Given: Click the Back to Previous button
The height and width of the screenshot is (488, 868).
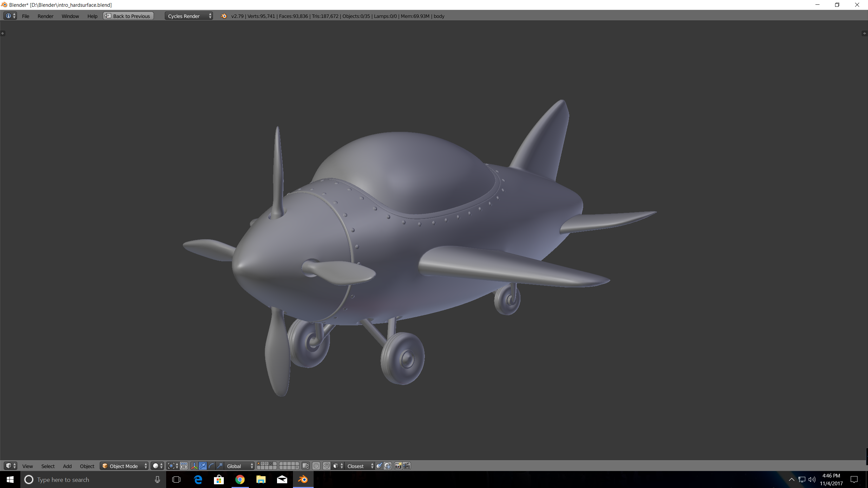Looking at the screenshot, I should point(128,16).
